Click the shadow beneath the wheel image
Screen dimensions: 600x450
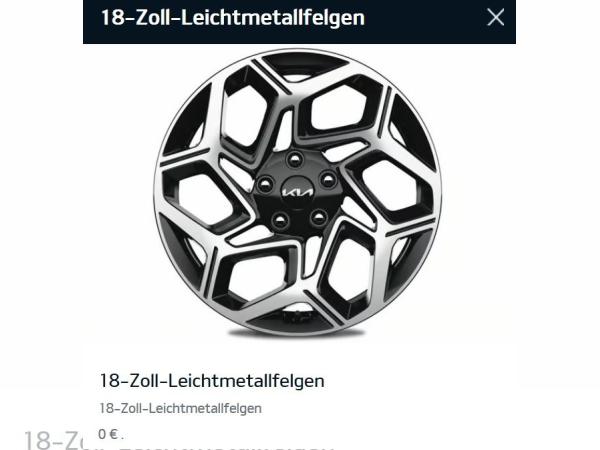[298, 334]
